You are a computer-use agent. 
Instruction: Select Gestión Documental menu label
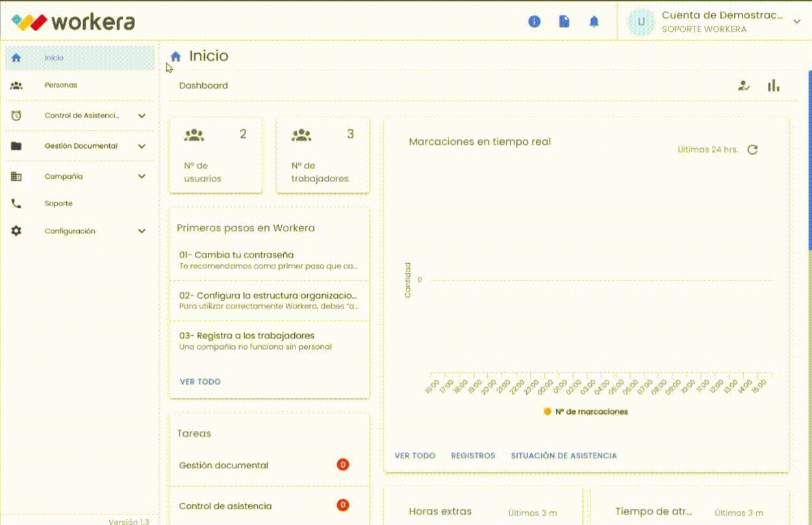(x=81, y=146)
